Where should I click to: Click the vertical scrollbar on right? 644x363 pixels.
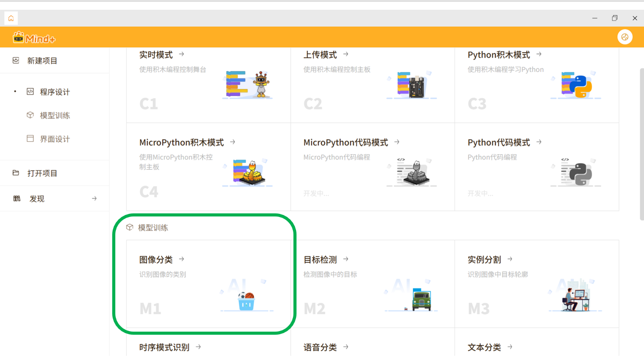coord(641,144)
